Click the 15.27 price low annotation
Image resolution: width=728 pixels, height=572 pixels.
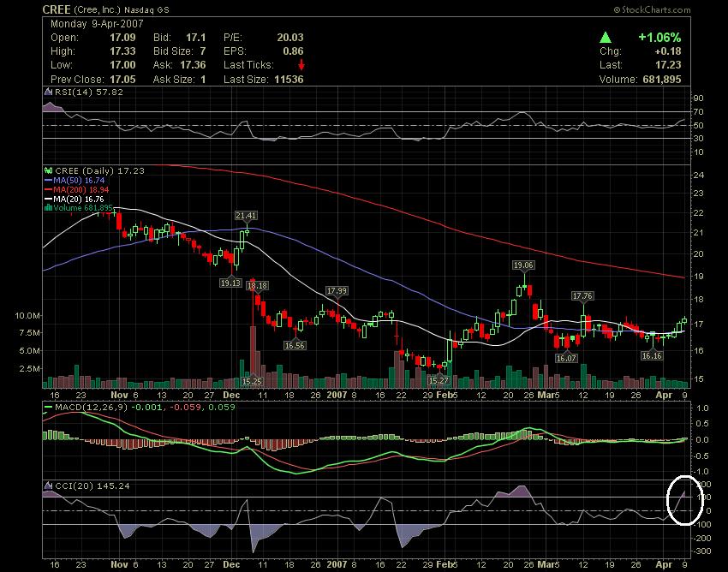(439, 381)
